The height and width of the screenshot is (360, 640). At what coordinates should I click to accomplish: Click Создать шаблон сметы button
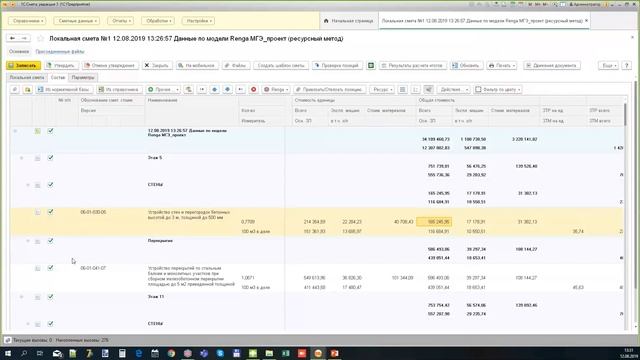[x=281, y=65]
